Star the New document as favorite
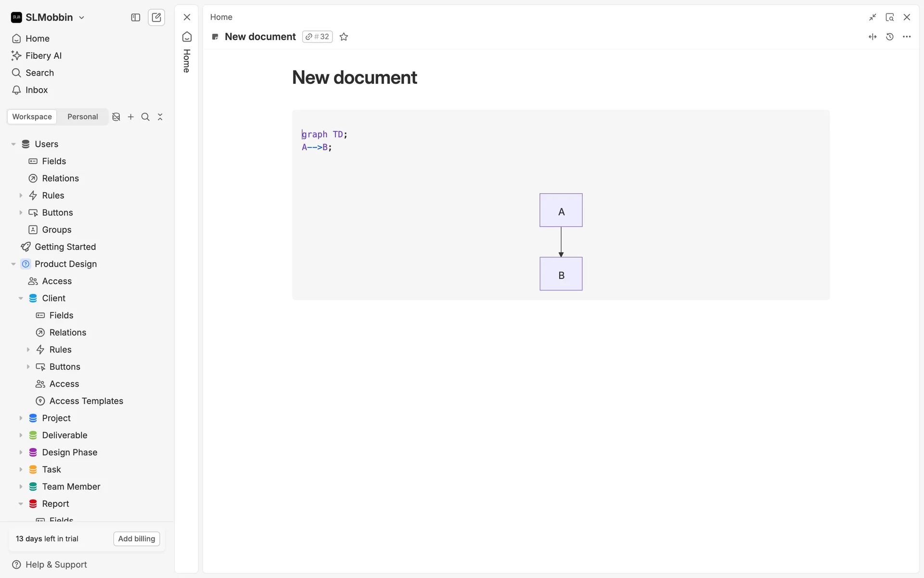 click(x=344, y=37)
